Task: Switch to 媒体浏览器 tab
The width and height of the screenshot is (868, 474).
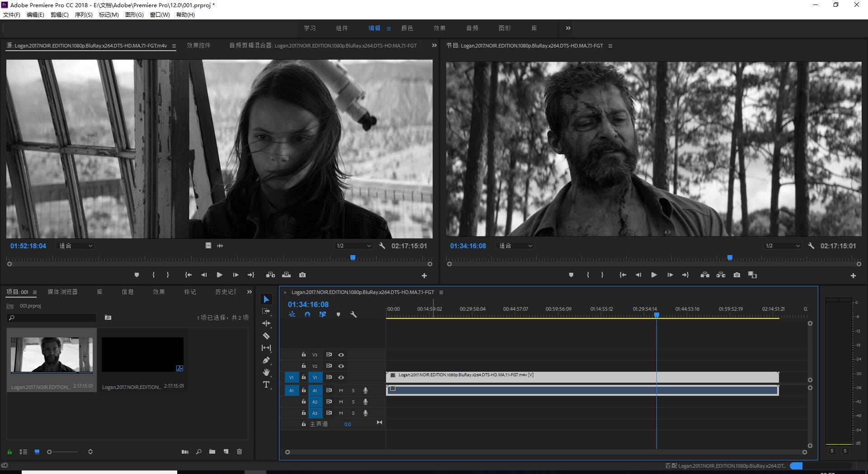Action: point(62,292)
